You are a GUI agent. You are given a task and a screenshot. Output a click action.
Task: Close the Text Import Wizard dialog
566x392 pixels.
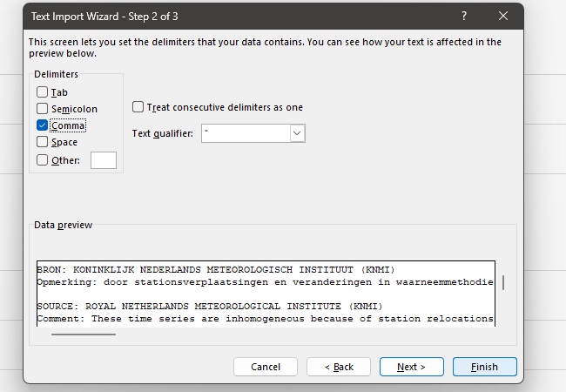pyautogui.click(x=502, y=16)
